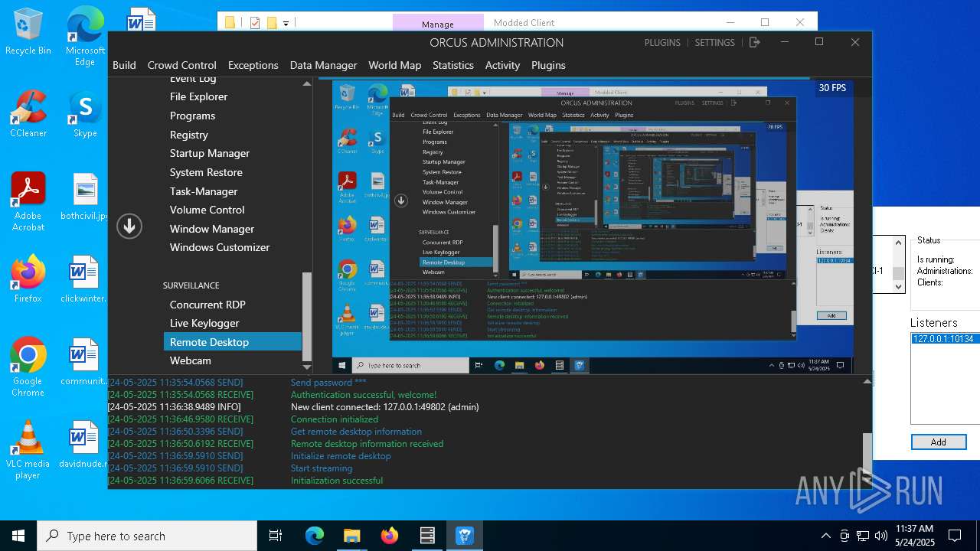980x551 pixels.
Task: Show hidden system tray icons
Action: tap(825, 536)
